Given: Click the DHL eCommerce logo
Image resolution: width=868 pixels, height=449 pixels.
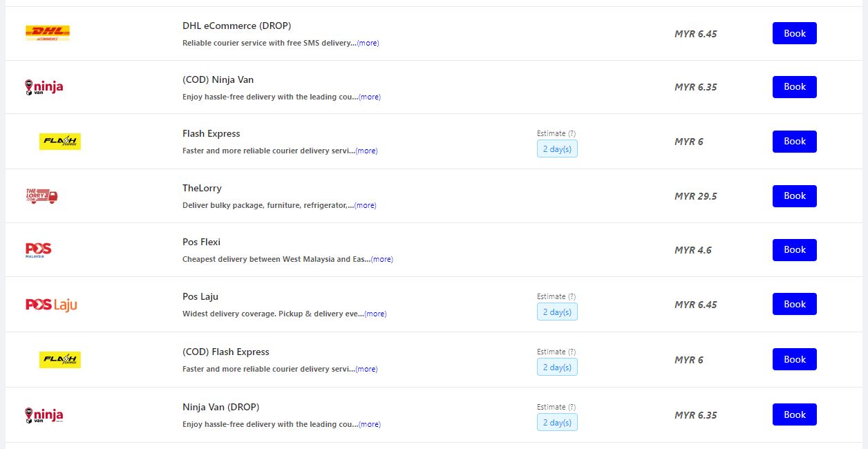Looking at the screenshot, I should pos(48,33).
